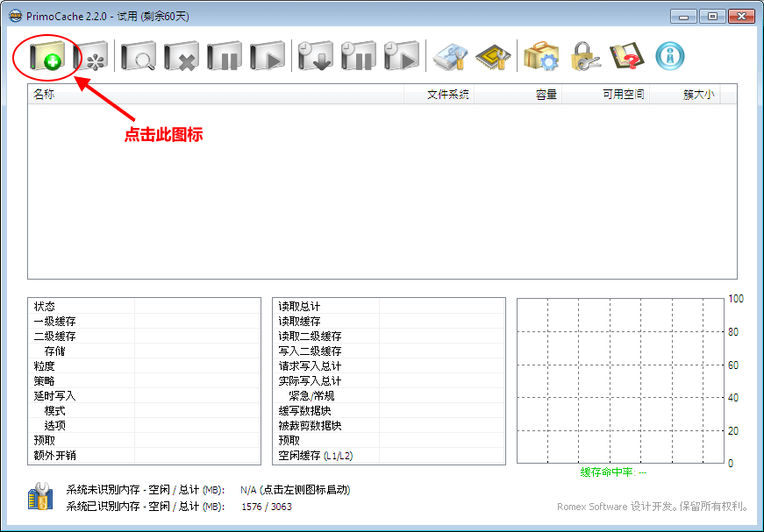Viewport: 764px width, 532px height.
Task: Open program options with the toolbox icon
Action: point(541,54)
